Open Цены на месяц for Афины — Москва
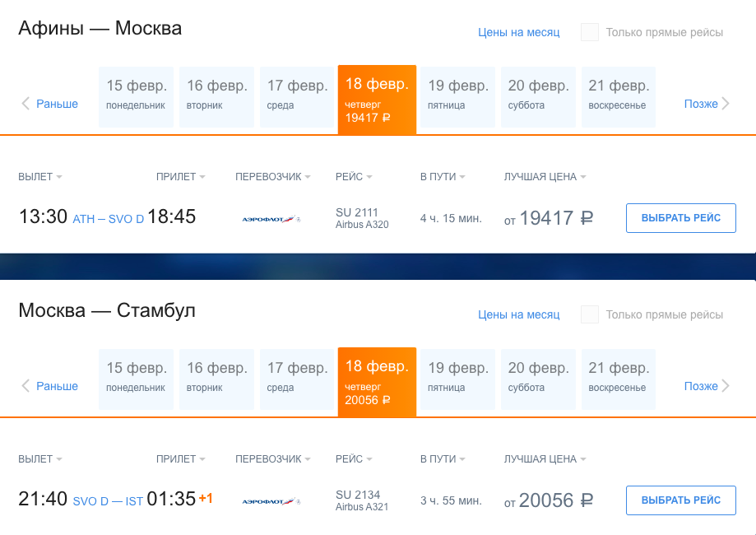The height and width of the screenshot is (535, 756). [x=519, y=32]
